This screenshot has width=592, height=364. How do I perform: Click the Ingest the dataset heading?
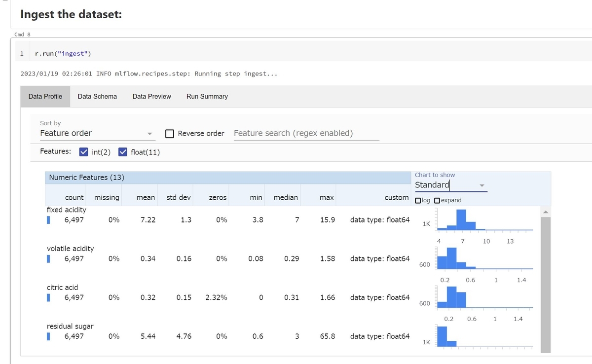[71, 14]
